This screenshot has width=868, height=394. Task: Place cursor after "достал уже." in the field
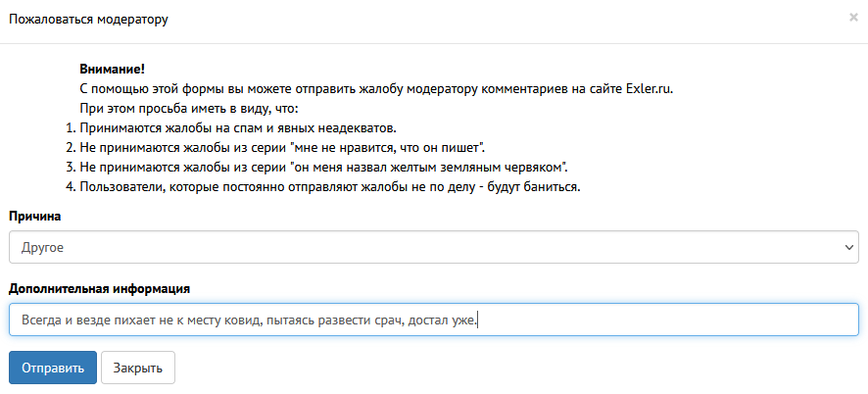482,320
